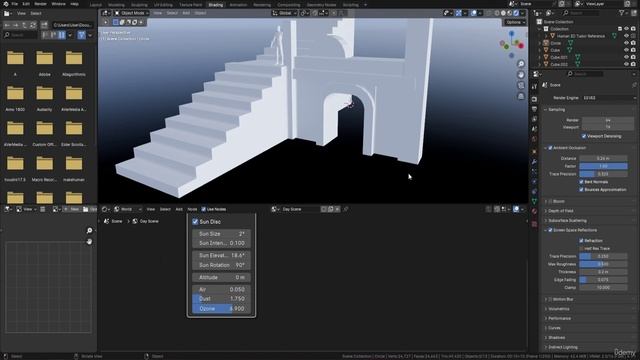Expand the Cube.002 tree item
The image size is (640, 360).
click(540, 64)
